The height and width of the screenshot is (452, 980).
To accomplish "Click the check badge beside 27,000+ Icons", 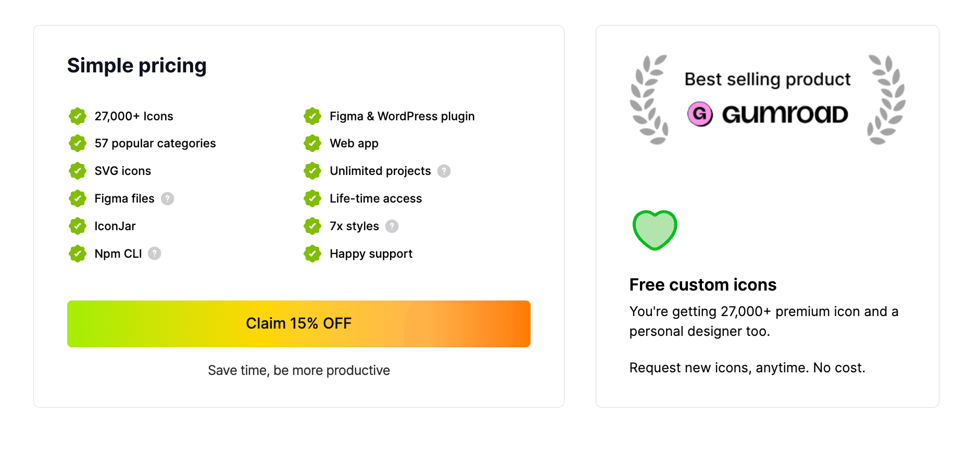I will (78, 116).
